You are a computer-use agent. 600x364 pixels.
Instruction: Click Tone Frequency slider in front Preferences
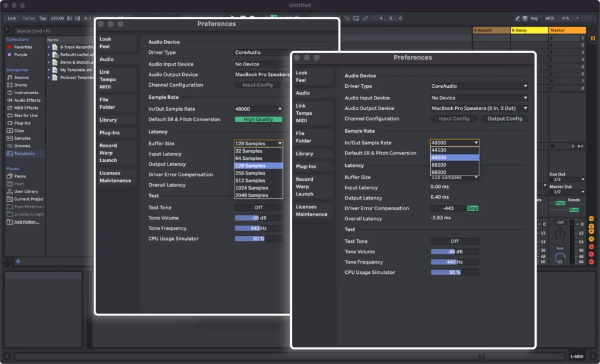click(x=455, y=262)
